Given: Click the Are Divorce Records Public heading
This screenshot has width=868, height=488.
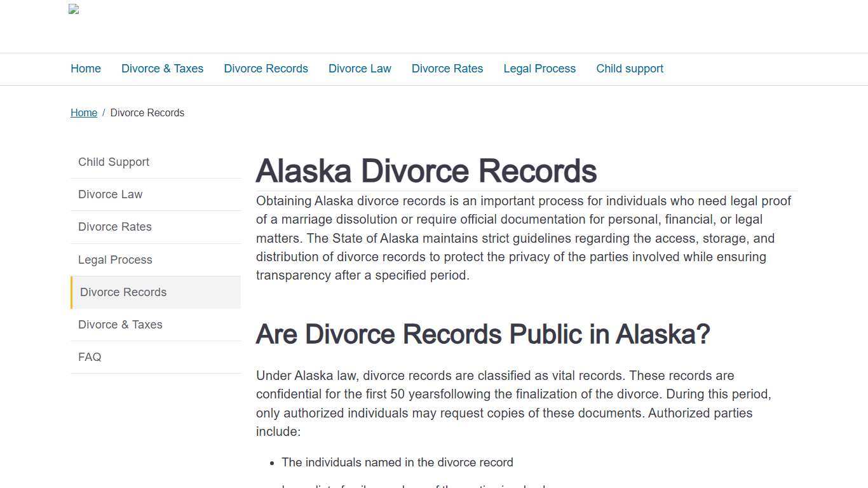Looking at the screenshot, I should pyautogui.click(x=482, y=334).
